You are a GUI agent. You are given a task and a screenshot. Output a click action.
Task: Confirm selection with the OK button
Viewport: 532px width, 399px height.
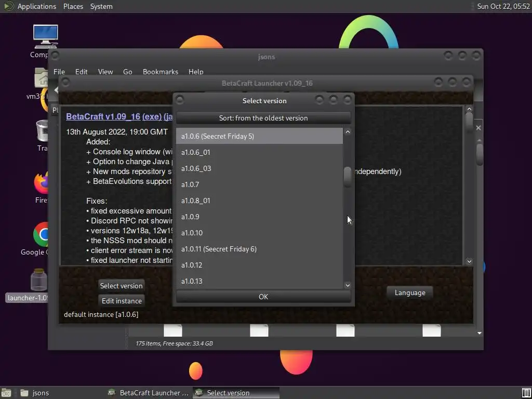pos(263,297)
